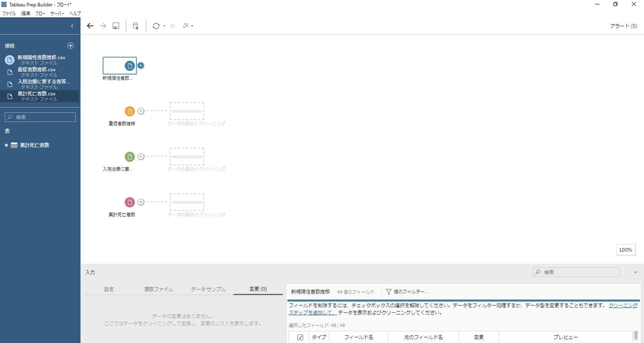644x343 pixels.
Task: Select the blue 新規陽性者数 input step icon
Action: click(130, 65)
